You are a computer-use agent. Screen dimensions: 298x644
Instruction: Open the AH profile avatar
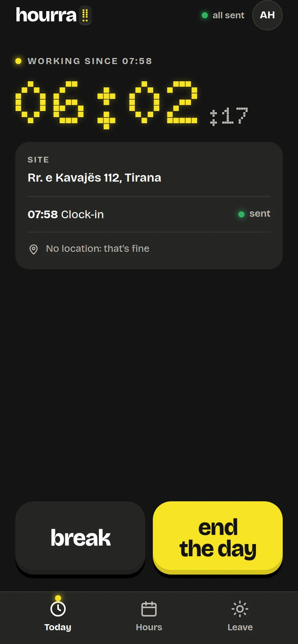pyautogui.click(x=267, y=15)
